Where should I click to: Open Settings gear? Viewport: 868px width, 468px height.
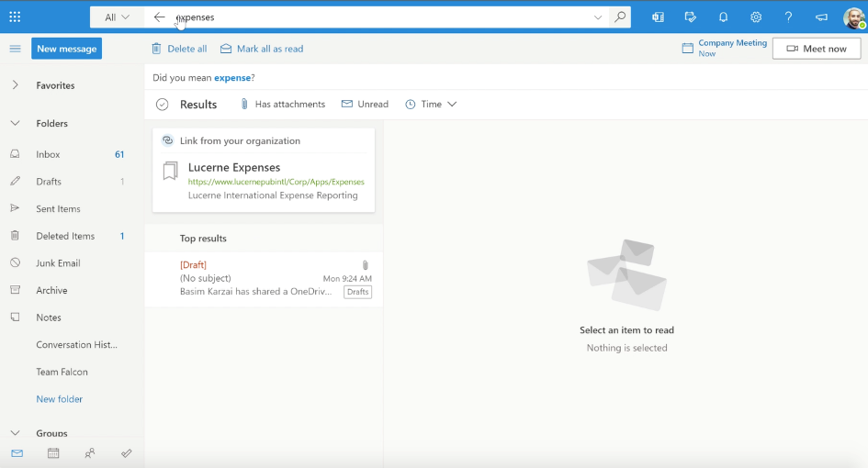[756, 17]
